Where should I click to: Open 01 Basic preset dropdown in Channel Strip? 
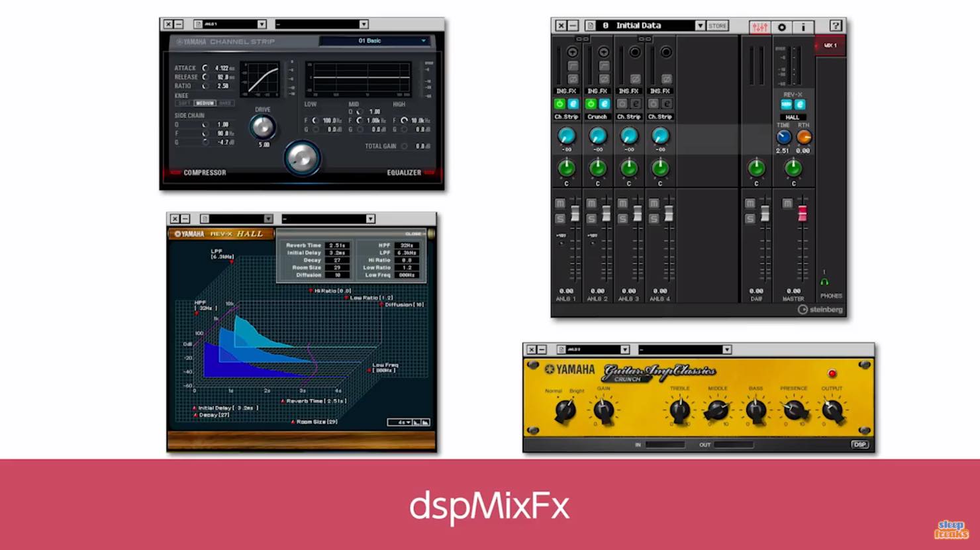pos(374,41)
